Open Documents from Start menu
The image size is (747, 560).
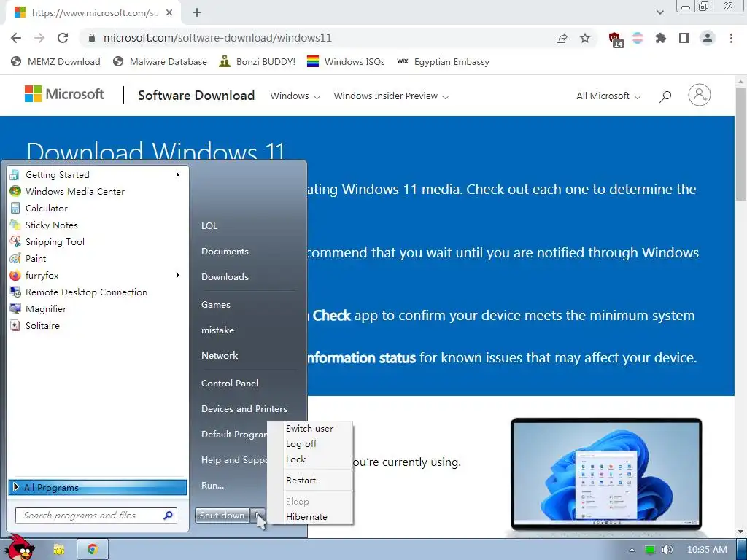(x=225, y=252)
